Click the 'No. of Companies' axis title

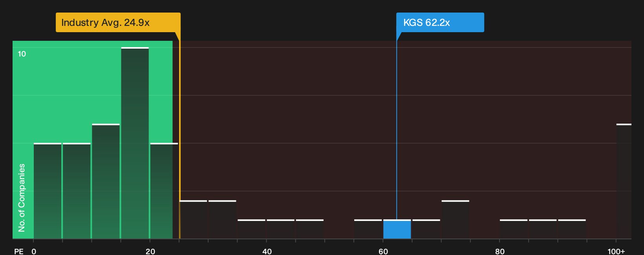[x=22, y=198]
